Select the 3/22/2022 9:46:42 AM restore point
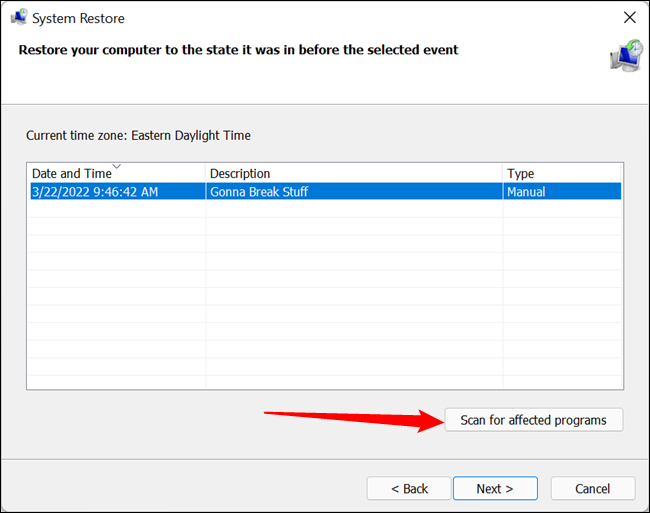The width and height of the screenshot is (650, 513). click(95, 192)
